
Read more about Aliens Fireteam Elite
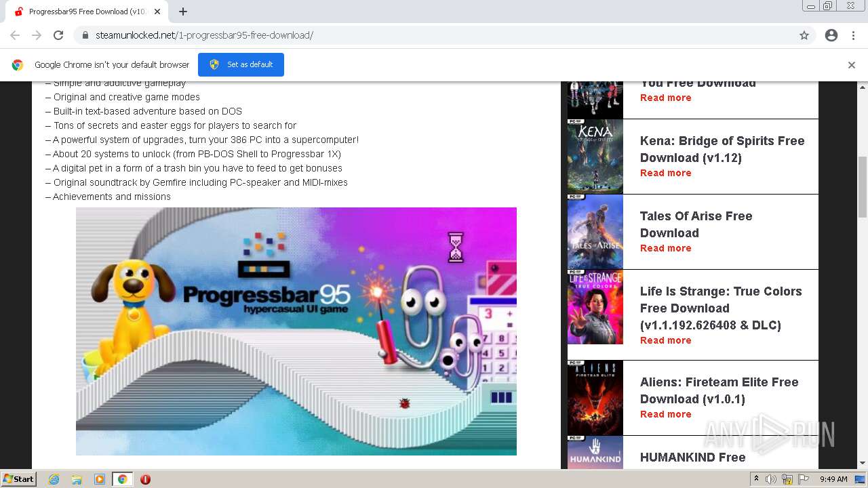pyautogui.click(x=666, y=414)
